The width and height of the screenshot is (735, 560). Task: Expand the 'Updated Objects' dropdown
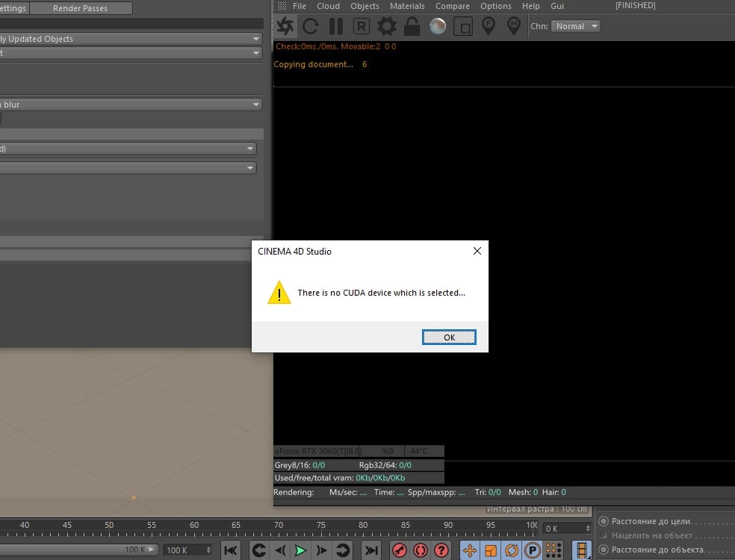coord(130,38)
